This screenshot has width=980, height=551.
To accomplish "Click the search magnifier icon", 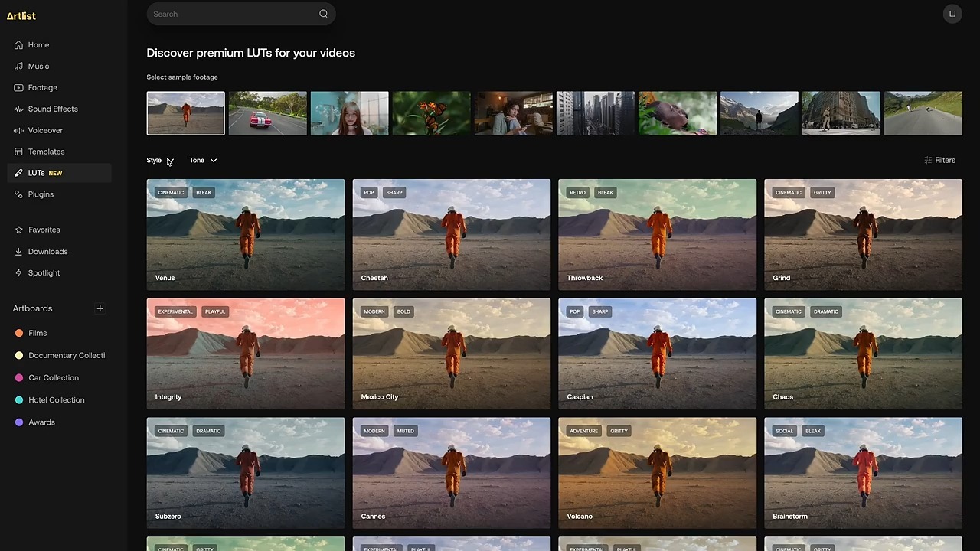I will click(x=323, y=14).
